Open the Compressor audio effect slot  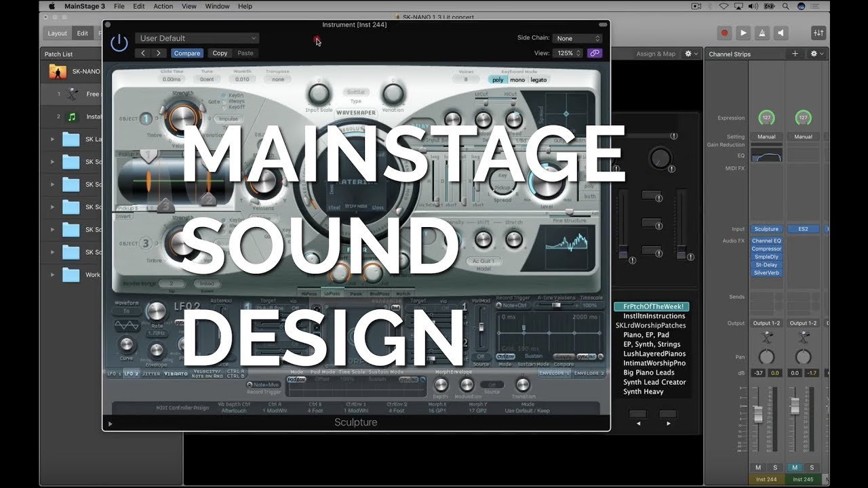[766, 249]
